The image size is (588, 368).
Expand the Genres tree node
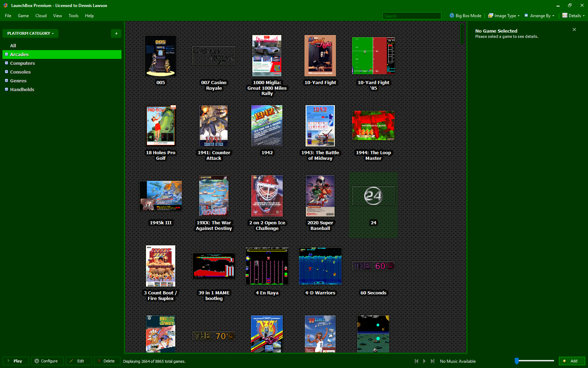[x=6, y=81]
